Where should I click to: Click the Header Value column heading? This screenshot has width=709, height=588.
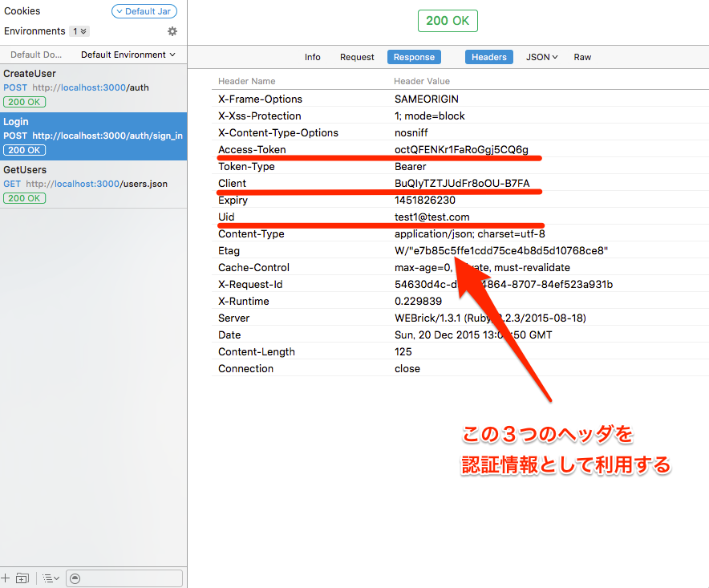(x=421, y=81)
